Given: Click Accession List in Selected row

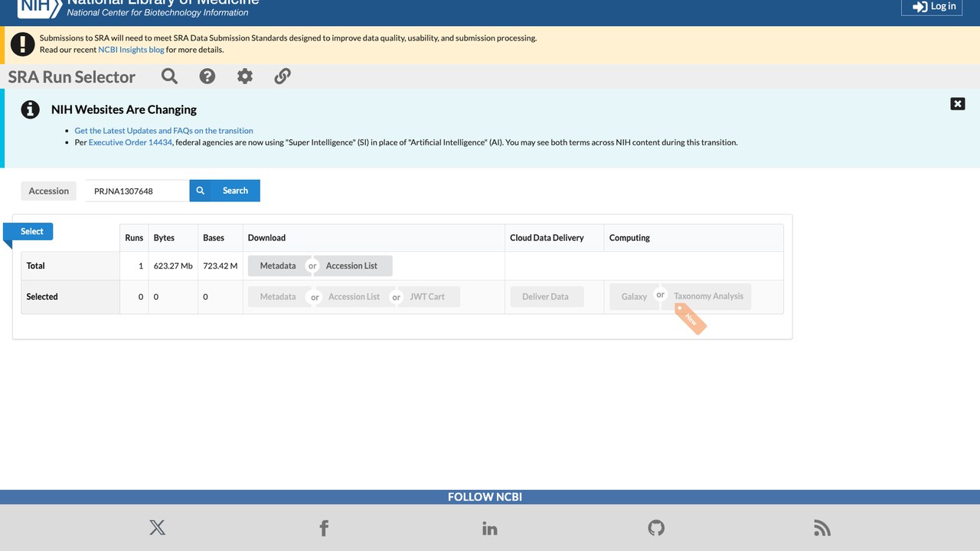Looking at the screenshot, I should coord(354,296).
